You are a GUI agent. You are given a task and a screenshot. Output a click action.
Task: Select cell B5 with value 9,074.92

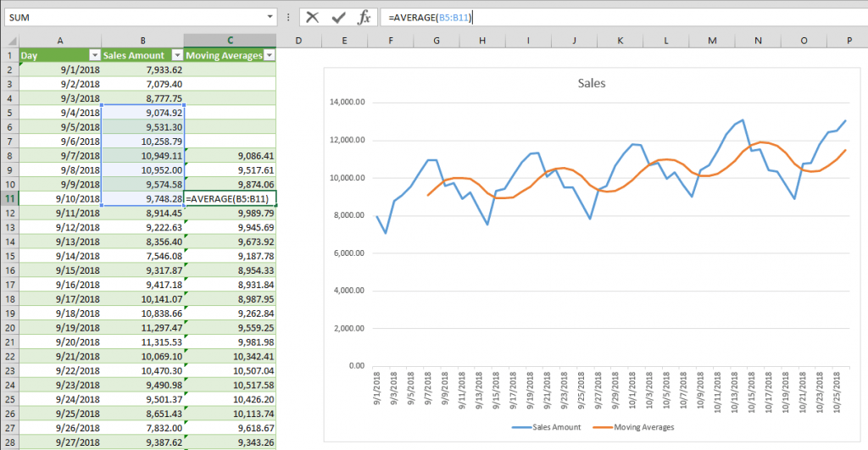[x=142, y=113]
